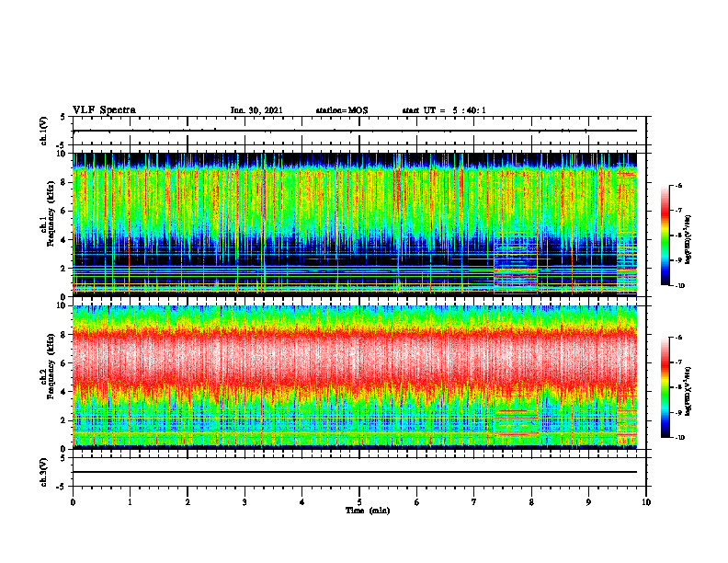Click time axis tick label "5"
This screenshot has height=563, width=728.
point(359,501)
